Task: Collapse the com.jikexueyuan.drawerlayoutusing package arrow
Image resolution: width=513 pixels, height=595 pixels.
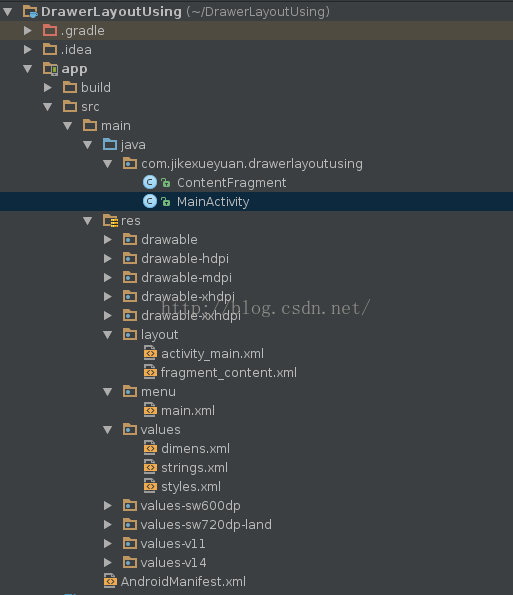Action: click(108, 164)
